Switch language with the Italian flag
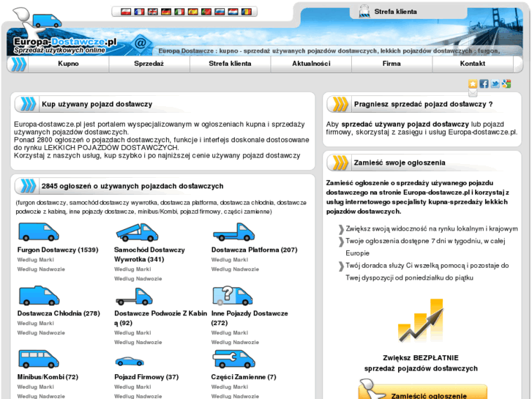Image resolution: width=532 pixels, height=399 pixels. tap(179, 12)
